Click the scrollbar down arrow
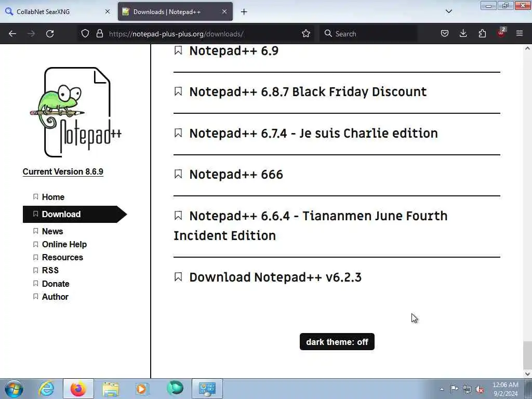The height and width of the screenshot is (399, 532). click(527, 374)
